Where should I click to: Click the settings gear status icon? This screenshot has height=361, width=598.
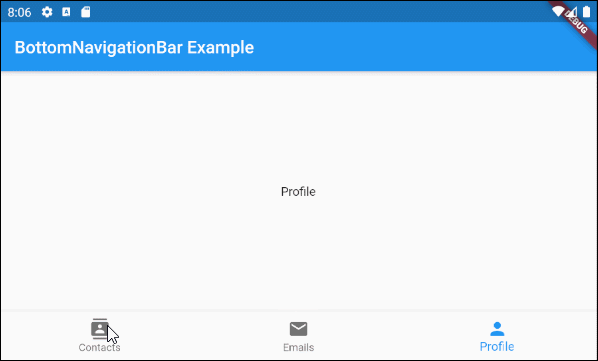pos(47,12)
